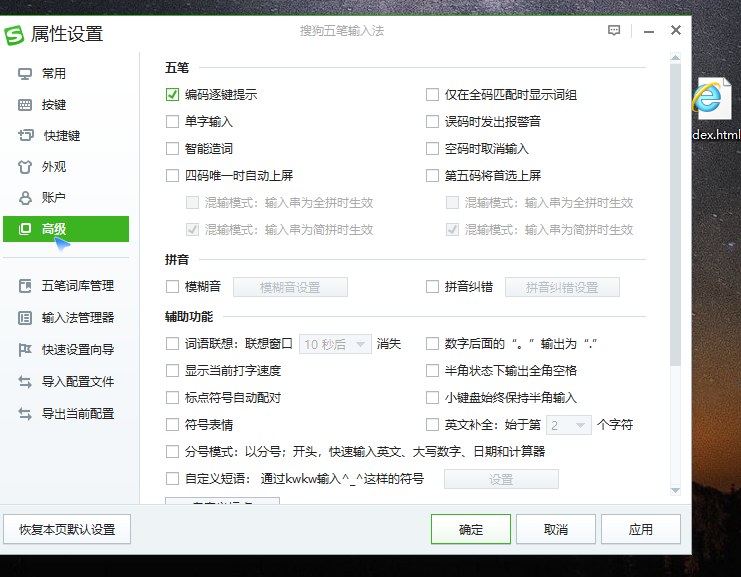
Task: Open the 10 秒后 dropdown
Action: [335, 344]
